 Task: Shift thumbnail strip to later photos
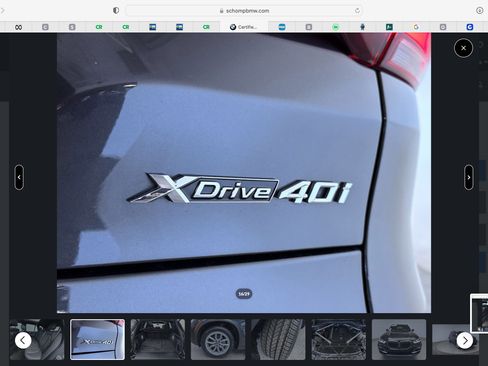[x=465, y=341]
